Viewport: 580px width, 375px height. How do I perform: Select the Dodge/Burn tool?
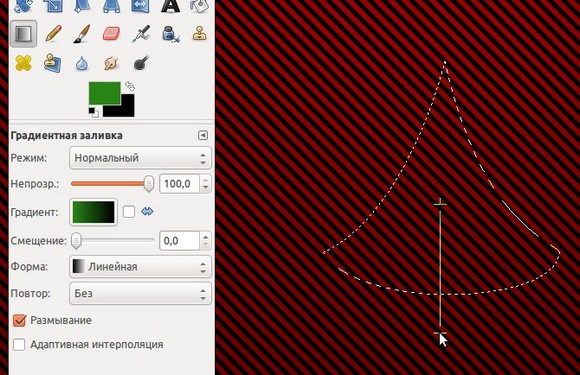[141, 63]
